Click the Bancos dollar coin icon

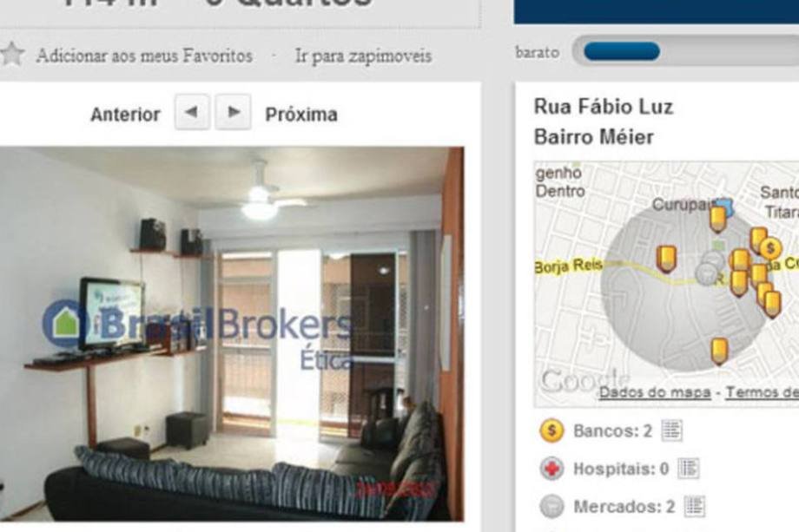(551, 430)
